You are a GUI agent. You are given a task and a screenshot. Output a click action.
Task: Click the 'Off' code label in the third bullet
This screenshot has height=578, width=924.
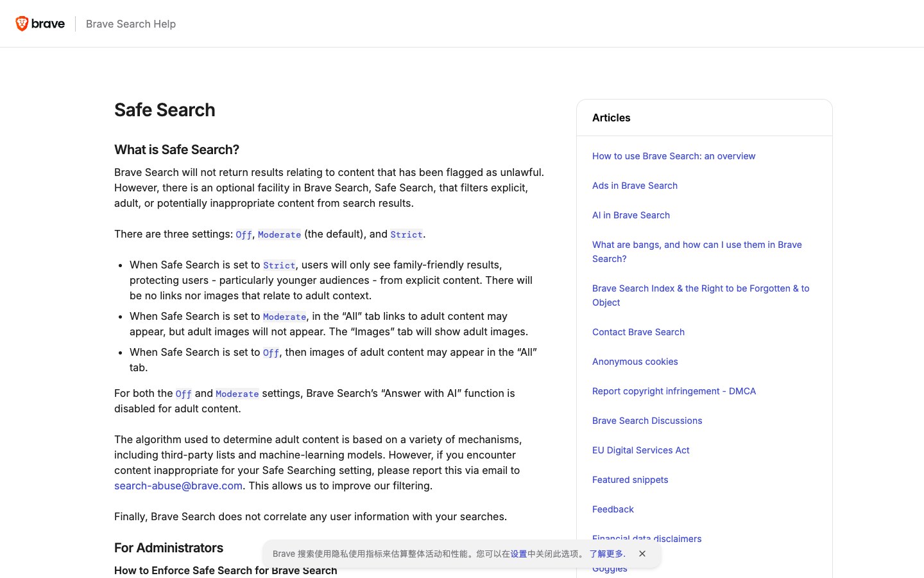[x=271, y=353]
